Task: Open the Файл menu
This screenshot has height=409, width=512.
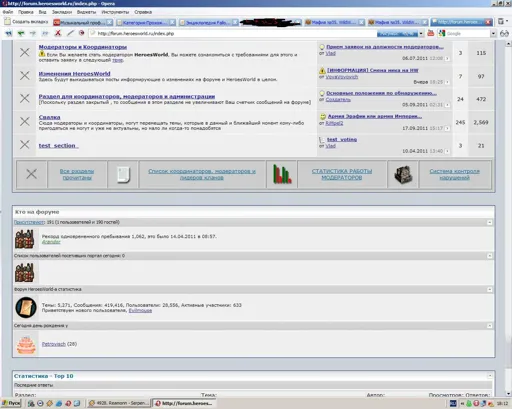Action: [x=8, y=12]
